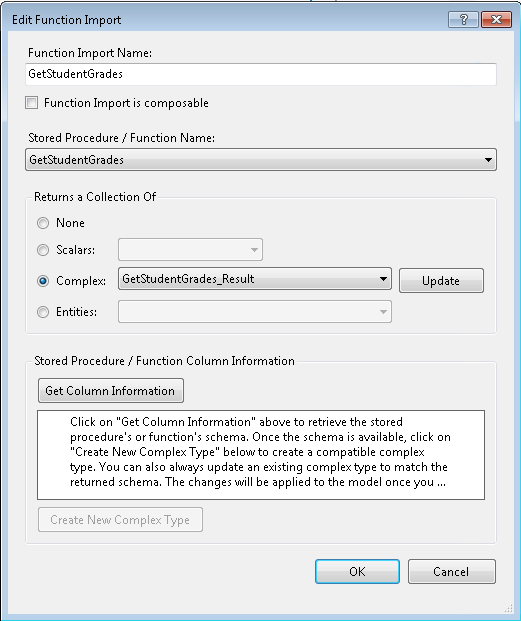521x621 pixels.
Task: Confirm with the OK button
Action: [x=357, y=571]
